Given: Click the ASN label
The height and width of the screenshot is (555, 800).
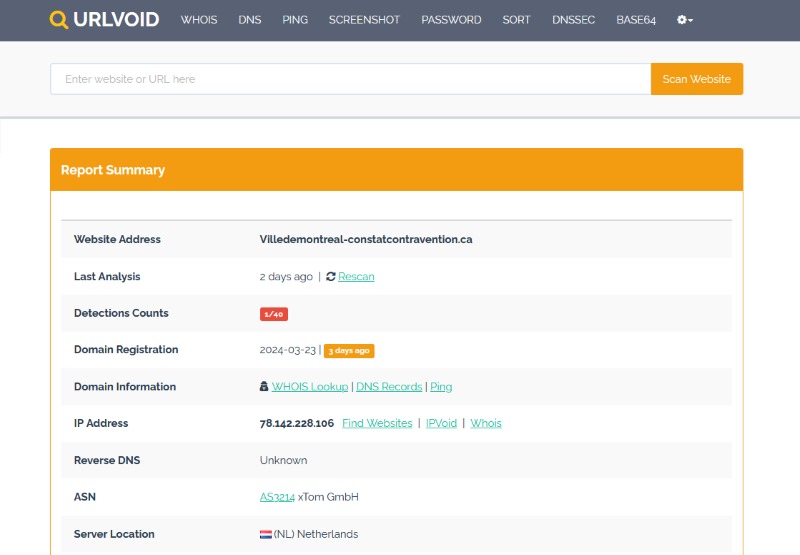Looking at the screenshot, I should (x=85, y=497).
